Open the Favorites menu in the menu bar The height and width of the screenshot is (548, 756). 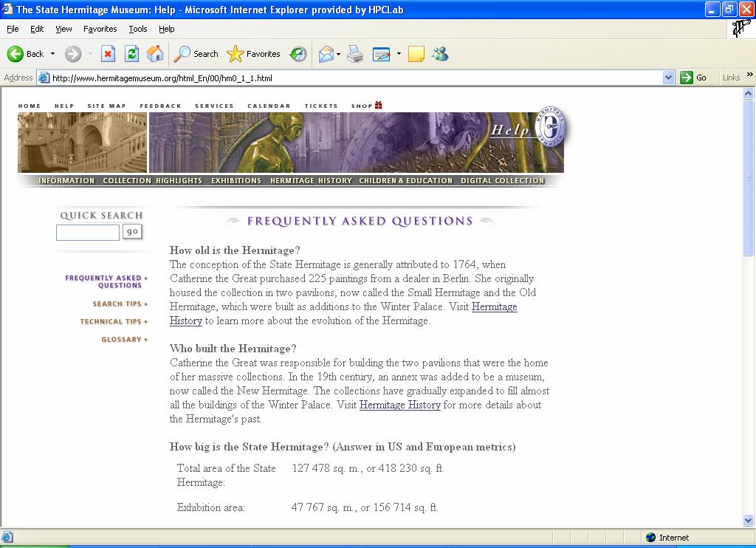click(100, 29)
